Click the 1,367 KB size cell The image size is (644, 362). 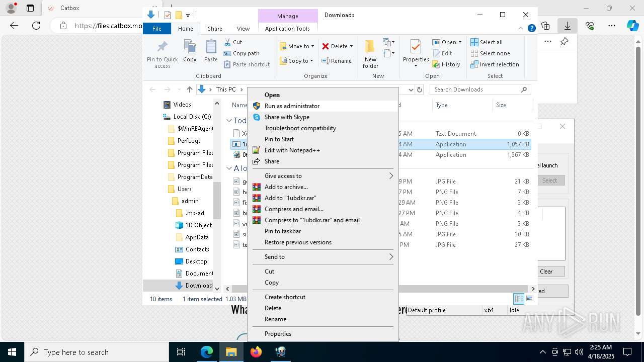tap(518, 155)
